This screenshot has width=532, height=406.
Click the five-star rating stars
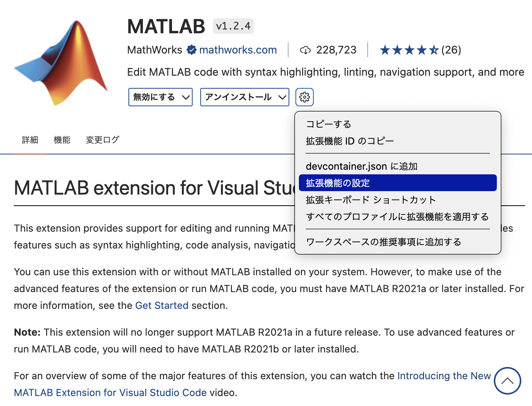click(x=409, y=50)
